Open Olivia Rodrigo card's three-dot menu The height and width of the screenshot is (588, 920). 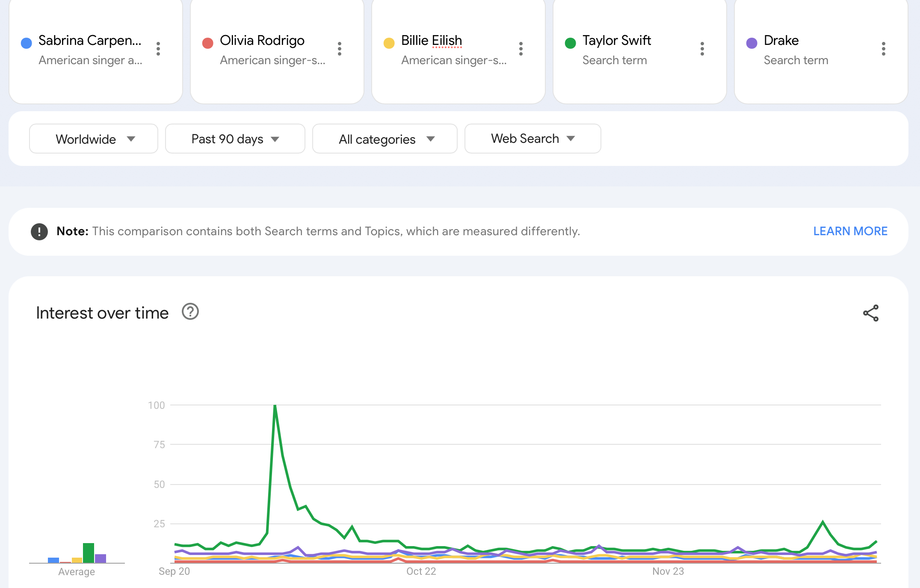tap(340, 49)
